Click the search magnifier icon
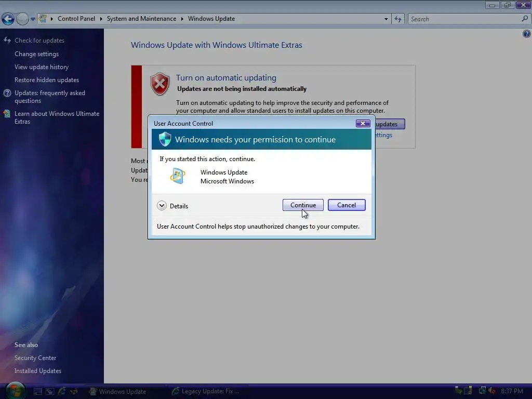Screen dimensions: 532x399 click(525, 19)
